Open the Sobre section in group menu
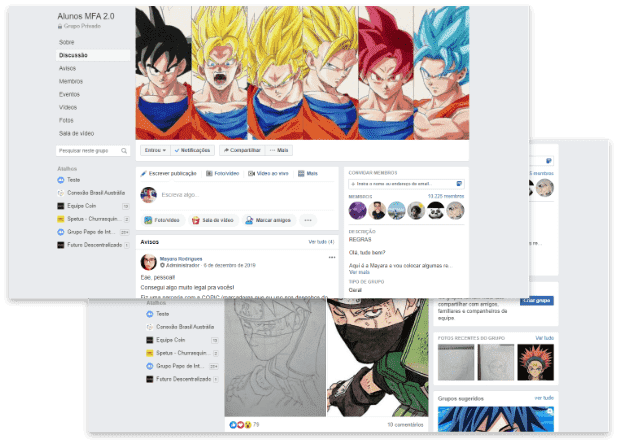This screenshot has width=618, height=444. point(66,42)
